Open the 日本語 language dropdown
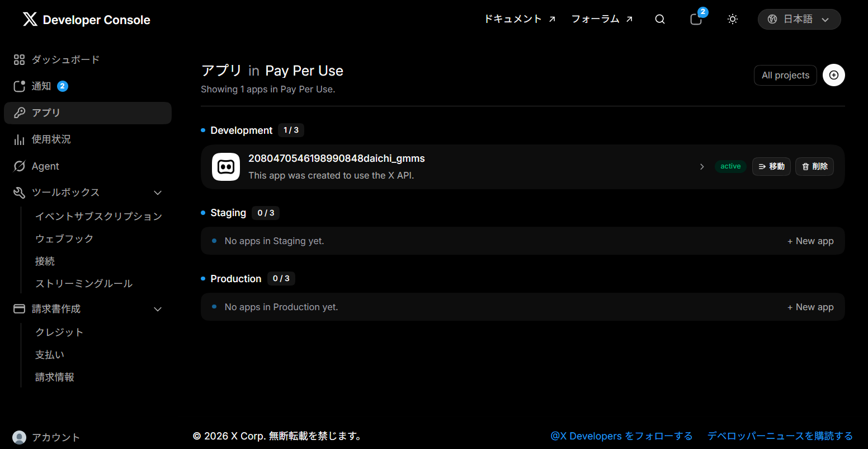 (x=799, y=19)
